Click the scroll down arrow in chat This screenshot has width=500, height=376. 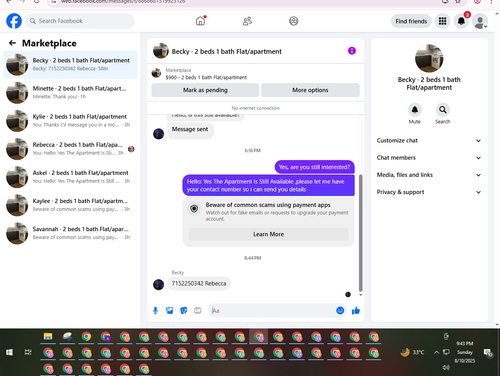[x=360, y=295]
